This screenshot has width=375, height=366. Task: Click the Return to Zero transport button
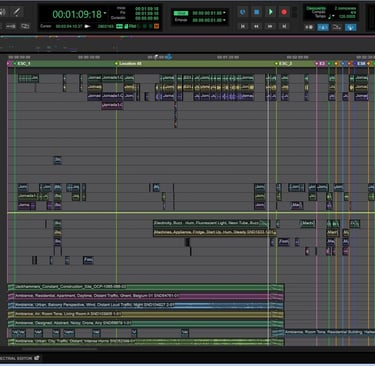[243, 26]
